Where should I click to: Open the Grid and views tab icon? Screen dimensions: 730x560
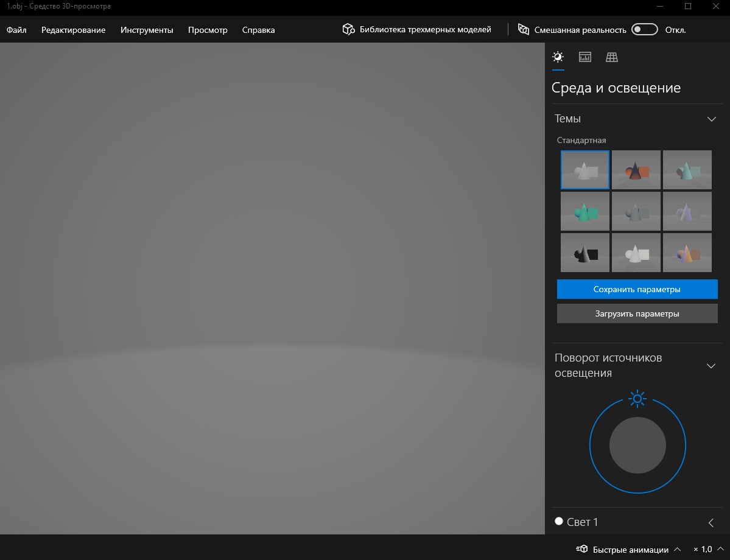click(612, 57)
